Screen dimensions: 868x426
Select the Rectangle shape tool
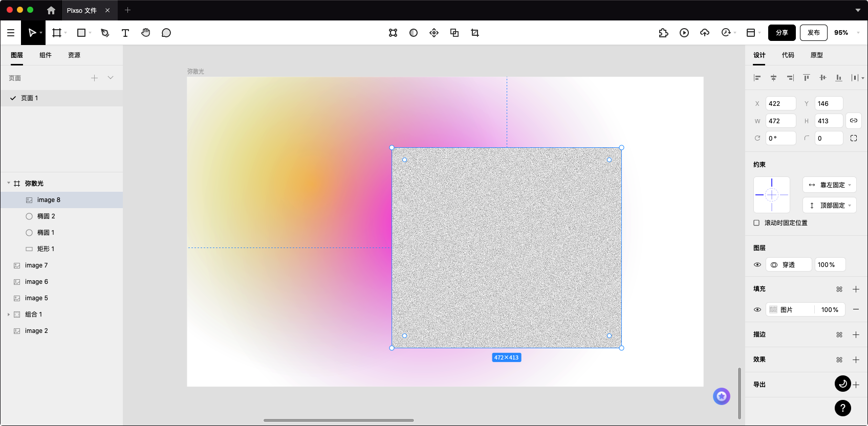coord(81,33)
